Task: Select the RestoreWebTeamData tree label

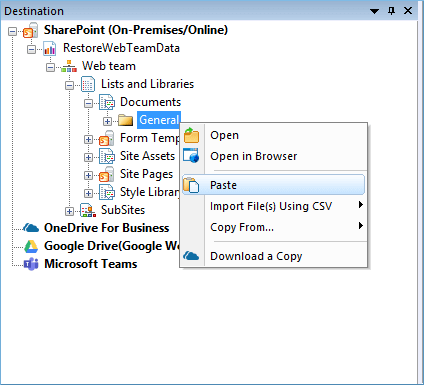Action: click(121, 48)
